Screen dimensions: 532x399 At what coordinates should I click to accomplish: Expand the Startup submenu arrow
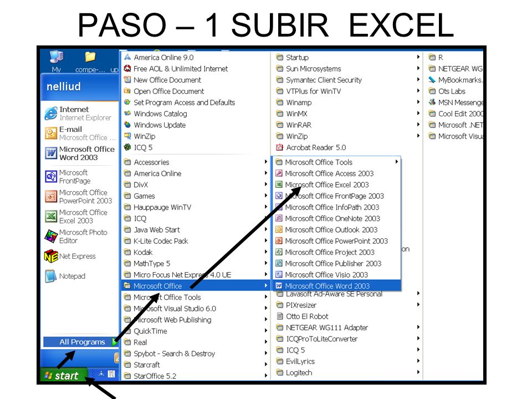click(x=418, y=57)
